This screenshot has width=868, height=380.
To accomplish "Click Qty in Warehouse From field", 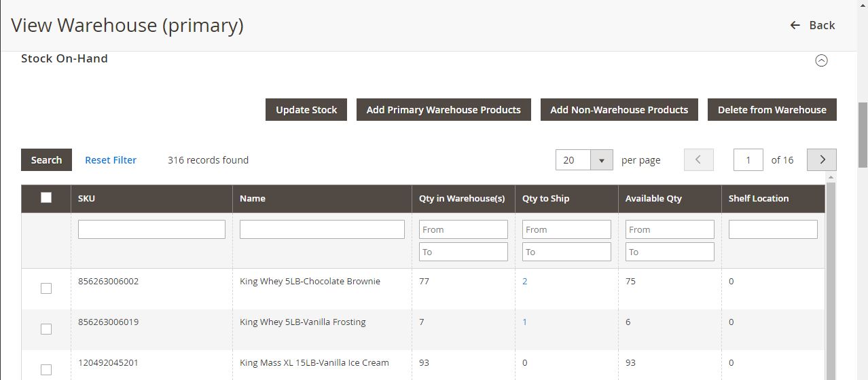I will (463, 229).
